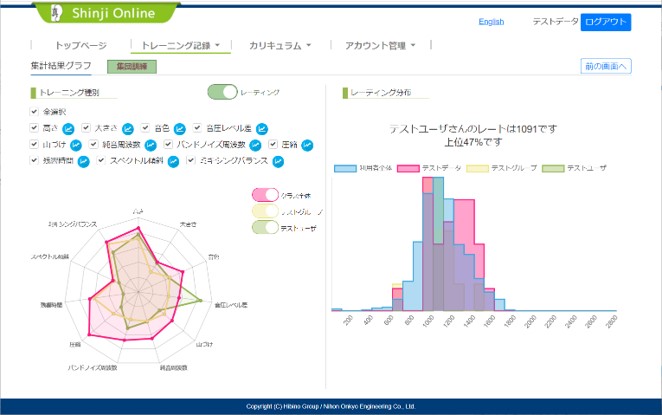Toggle the green テストユーザ radar switch
Viewport: 662px width, 415px height.
tap(265, 227)
